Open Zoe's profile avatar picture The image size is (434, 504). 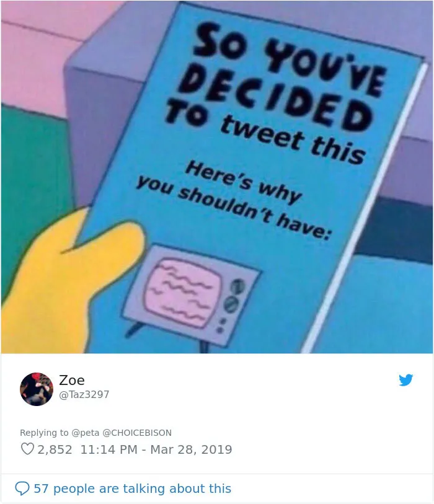tap(37, 389)
